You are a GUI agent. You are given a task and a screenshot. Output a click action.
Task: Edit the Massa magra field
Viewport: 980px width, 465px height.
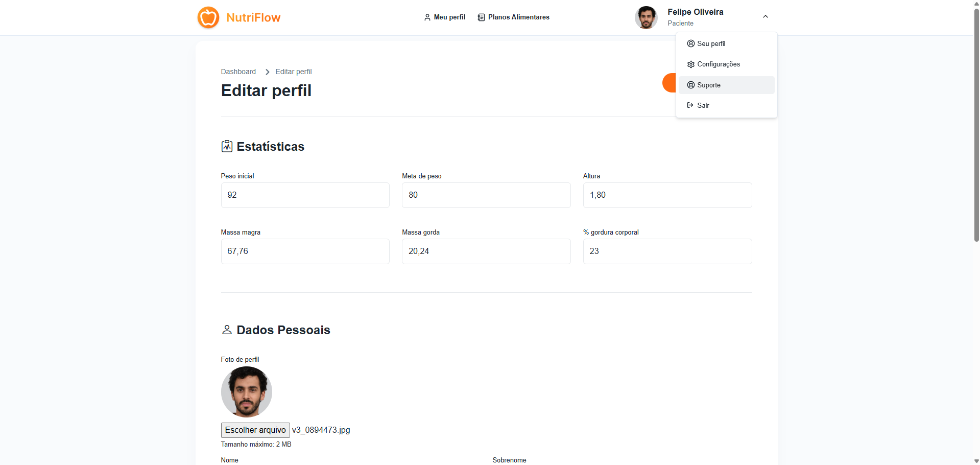(305, 251)
